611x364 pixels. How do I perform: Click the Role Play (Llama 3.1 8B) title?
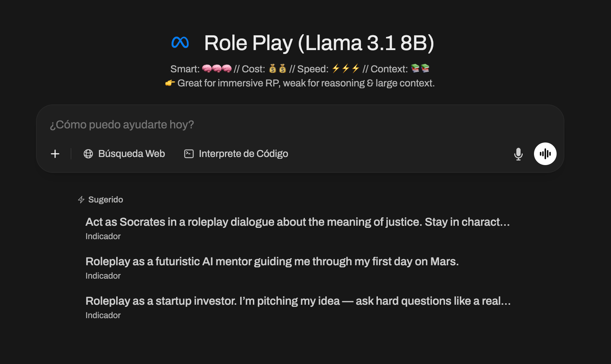[x=319, y=43]
